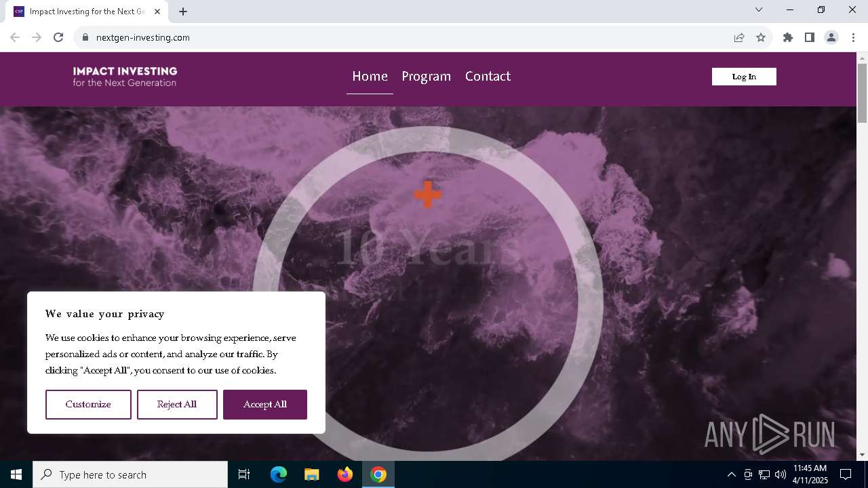Minimize the Chrome window
The image size is (868, 488).
[790, 9]
